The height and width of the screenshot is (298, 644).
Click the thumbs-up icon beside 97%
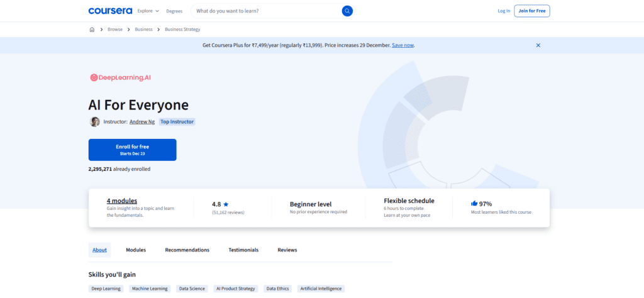point(474,204)
